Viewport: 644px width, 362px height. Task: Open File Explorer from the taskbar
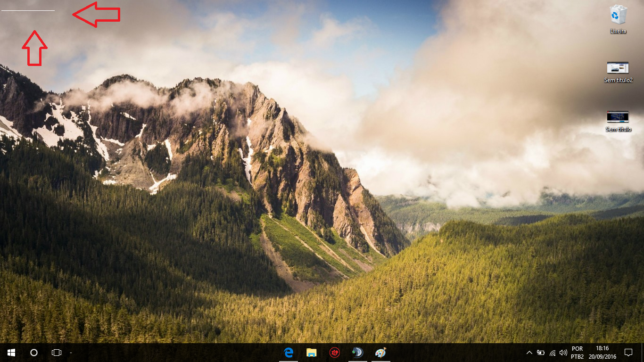coord(311,353)
